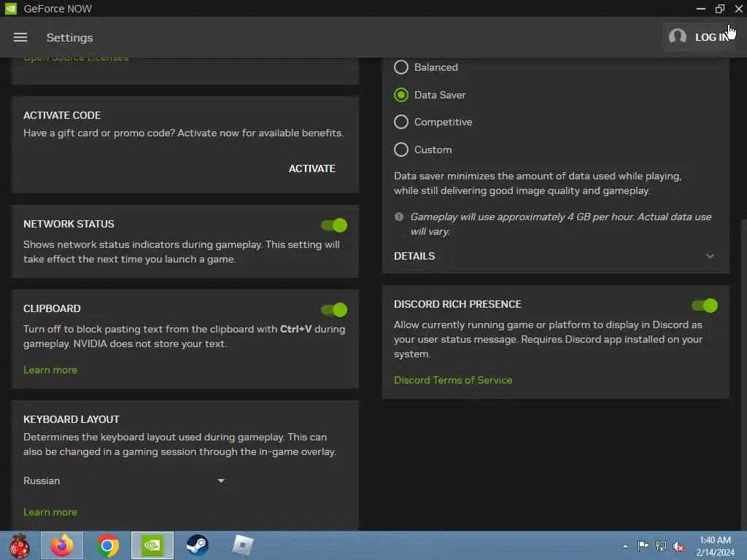The image size is (747, 560).
Task: Toggle the Clipboard switch off
Action: [334, 310]
